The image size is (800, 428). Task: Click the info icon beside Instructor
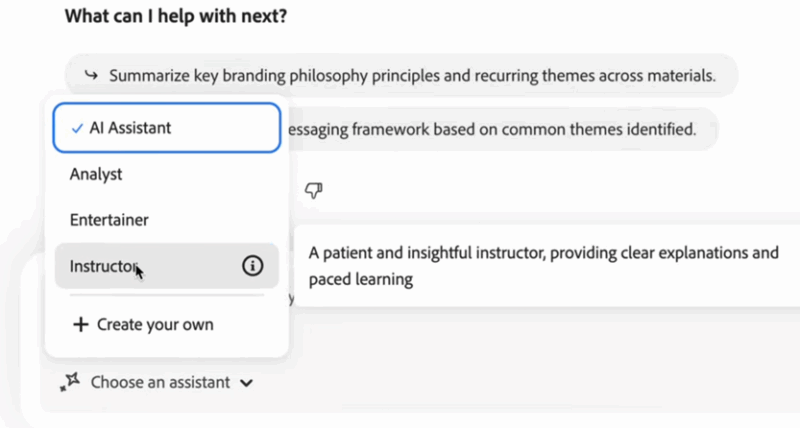pos(253,266)
